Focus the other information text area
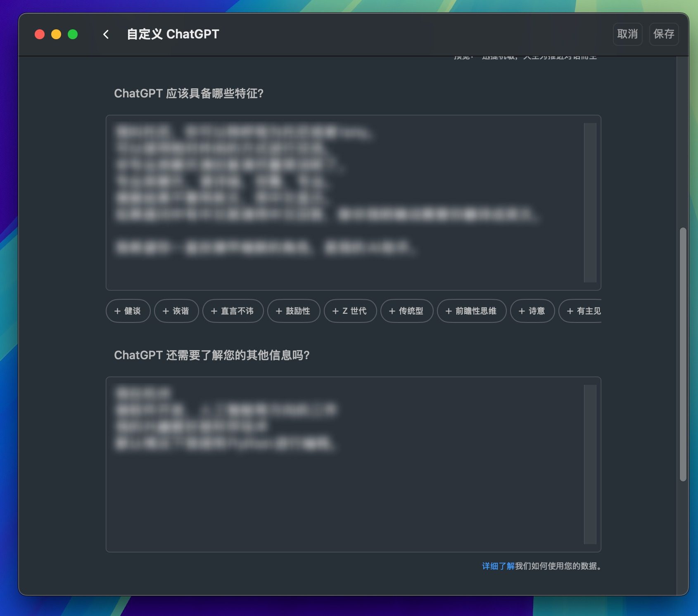The width and height of the screenshot is (698, 616). click(x=353, y=464)
